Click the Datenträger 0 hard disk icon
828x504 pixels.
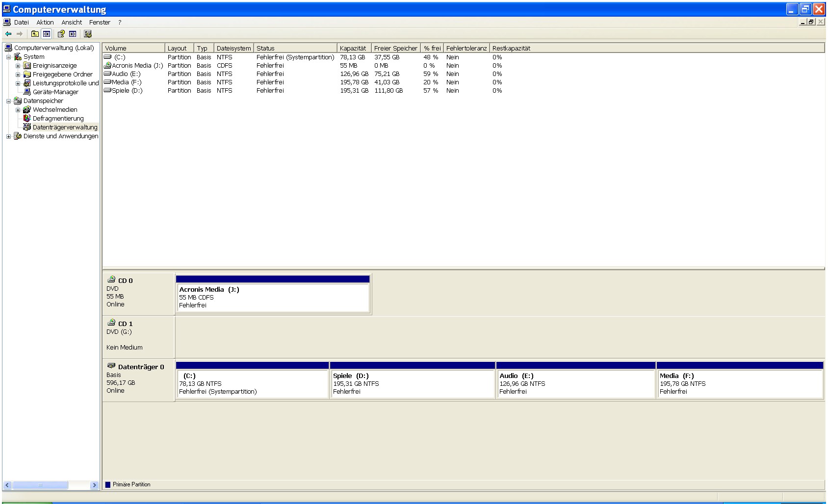111,366
